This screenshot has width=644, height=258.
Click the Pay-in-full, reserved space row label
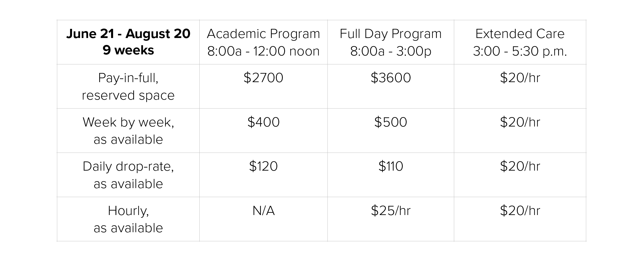pyautogui.click(x=128, y=86)
